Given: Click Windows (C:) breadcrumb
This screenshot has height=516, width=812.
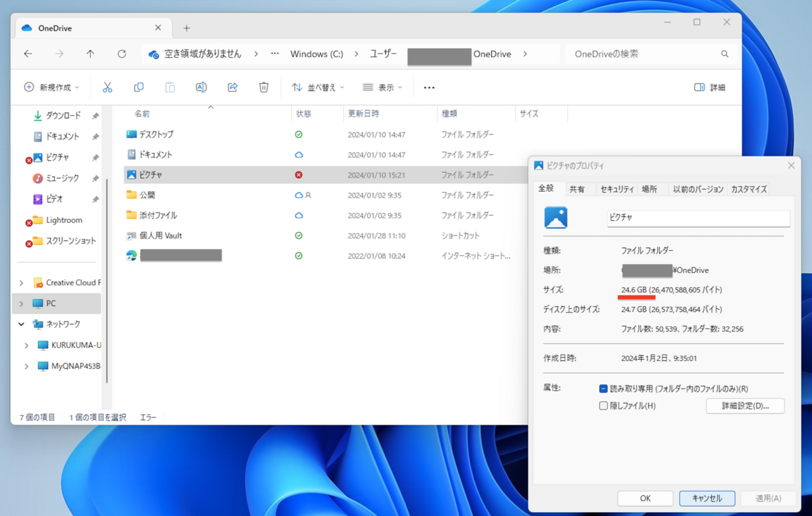Looking at the screenshot, I should point(317,54).
